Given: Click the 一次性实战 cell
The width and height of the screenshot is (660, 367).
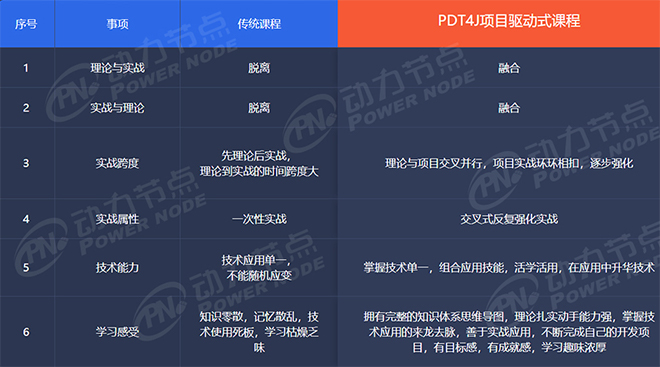Looking at the screenshot, I should (x=259, y=219).
